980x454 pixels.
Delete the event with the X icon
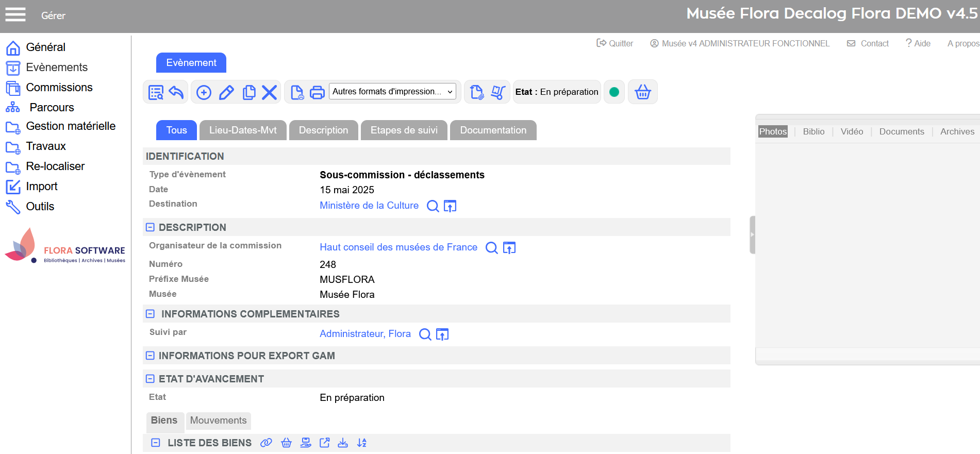(x=269, y=92)
